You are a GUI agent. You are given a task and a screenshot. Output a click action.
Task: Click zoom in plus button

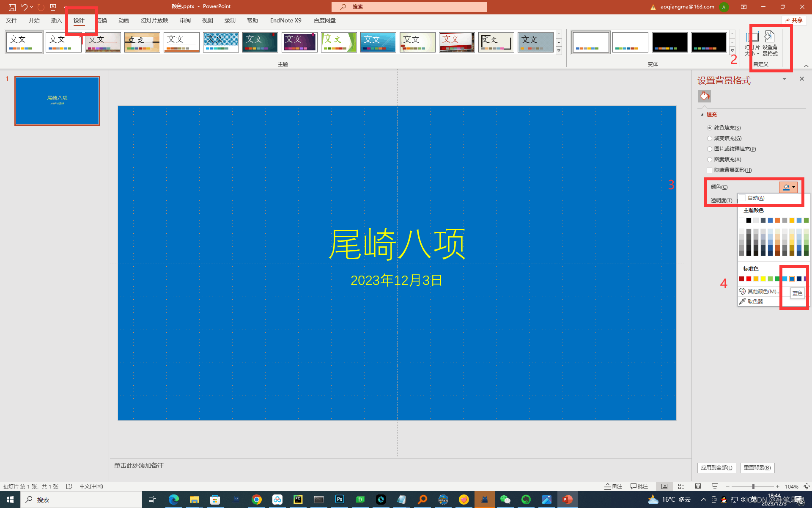[777, 486]
